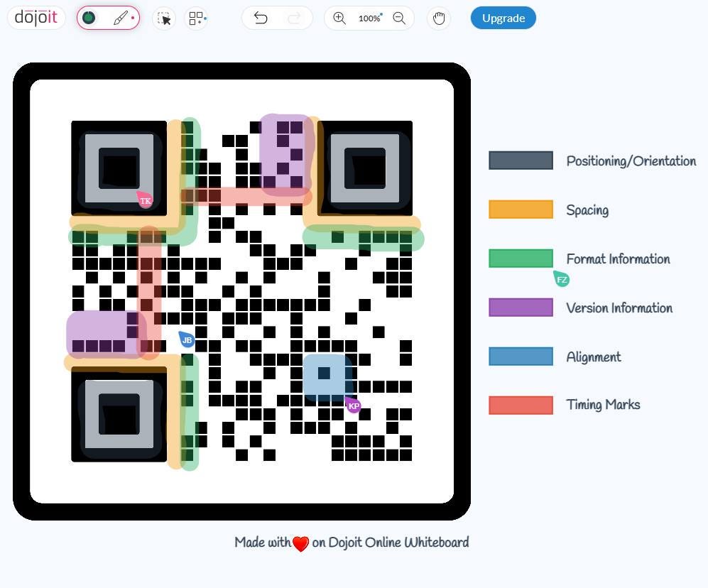Viewport: 708px width, 588px height.
Task: Zoom in using the magnifier plus icon
Action: pyautogui.click(x=339, y=18)
